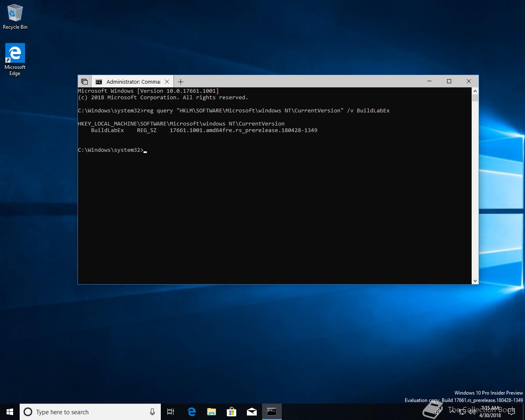
Task: Open network status tray icon
Action: pos(462,412)
